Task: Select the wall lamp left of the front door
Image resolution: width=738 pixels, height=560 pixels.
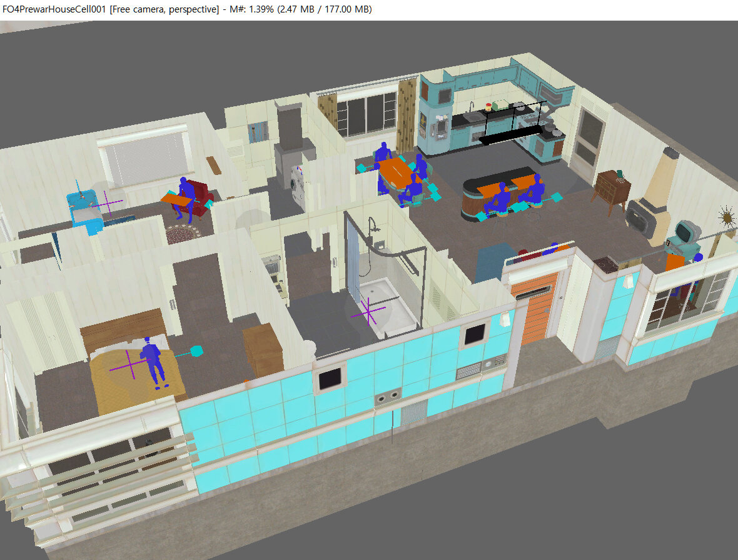Action: (x=505, y=319)
